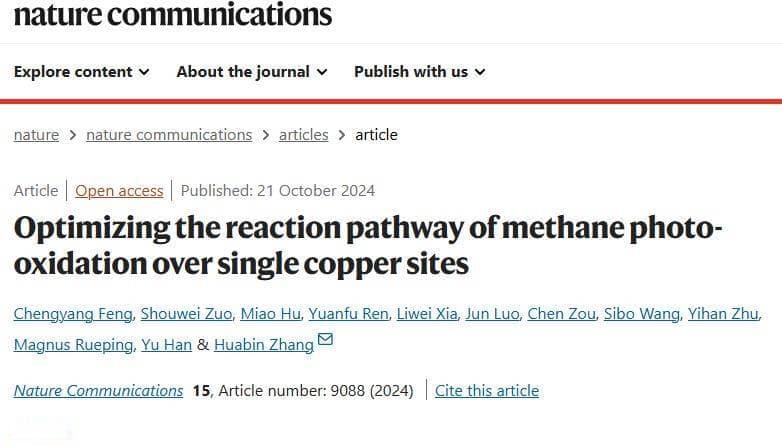Image resolution: width=782 pixels, height=446 pixels.
Task: Click author name Miao Hu
Action: coord(270,314)
